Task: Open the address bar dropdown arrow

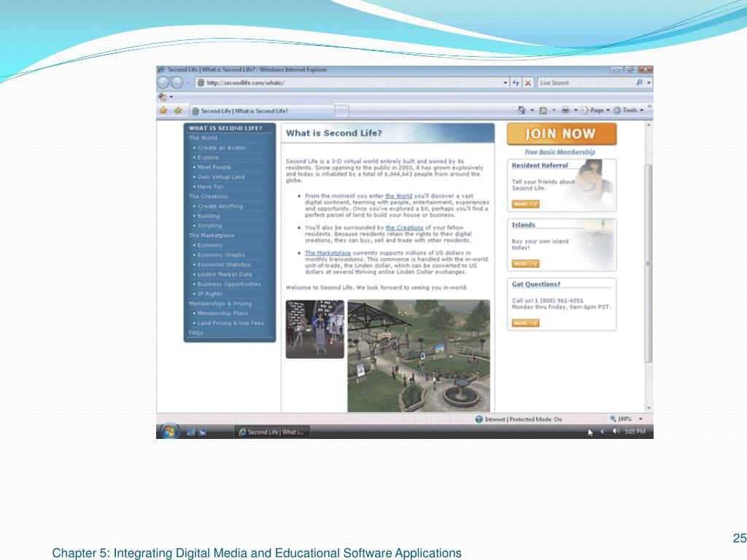Action: (506, 83)
